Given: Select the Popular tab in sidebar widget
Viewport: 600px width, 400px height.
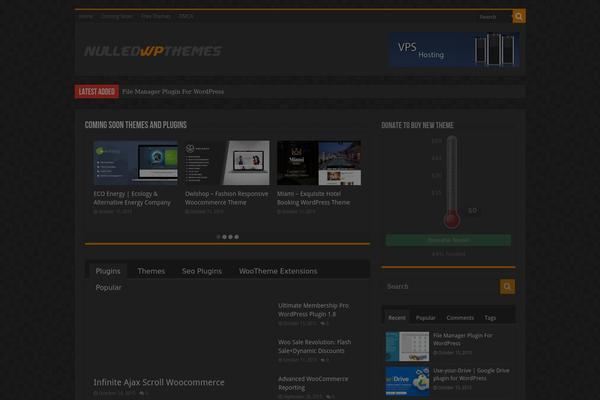Looking at the screenshot, I should (426, 317).
